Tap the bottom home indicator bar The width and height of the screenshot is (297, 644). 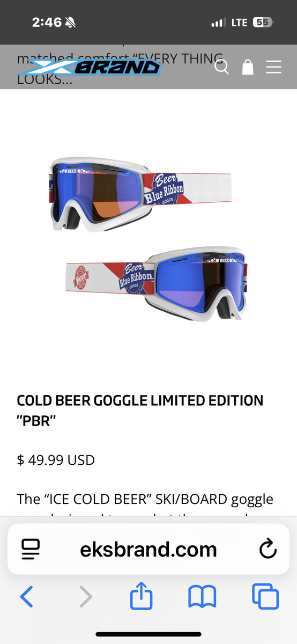148,634
